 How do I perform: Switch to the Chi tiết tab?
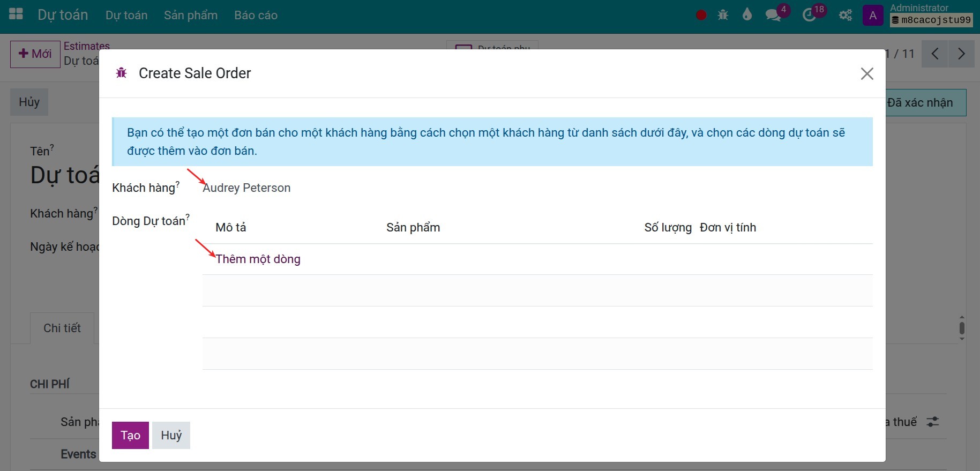coord(62,328)
